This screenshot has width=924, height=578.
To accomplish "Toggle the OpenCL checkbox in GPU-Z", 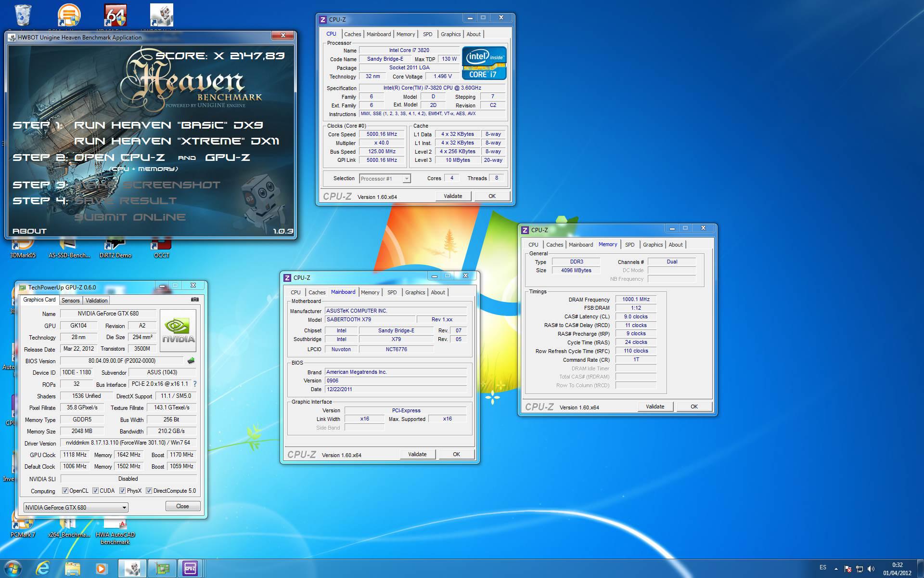I will [x=65, y=491].
